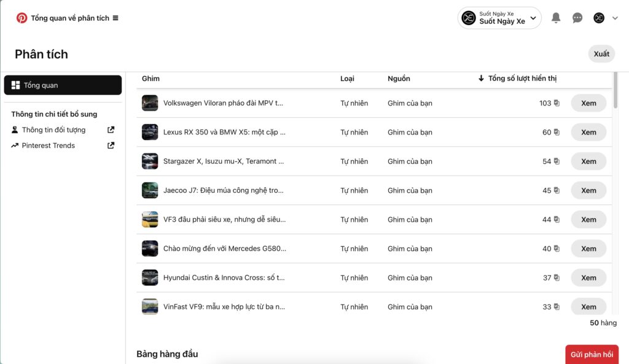Open the Suốt Ngày Xe account switcher
The width and height of the screenshot is (629, 364).
click(499, 18)
